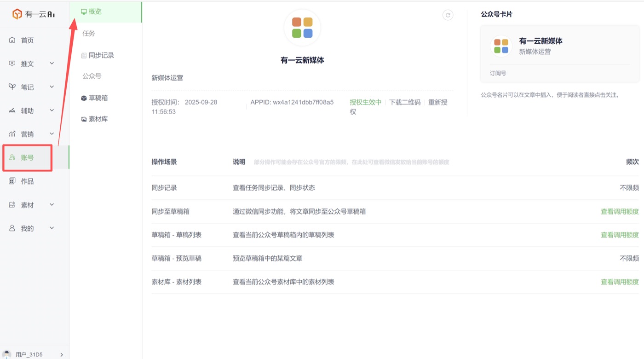
Task: Click the 素材 image icon
Action: [12, 205]
